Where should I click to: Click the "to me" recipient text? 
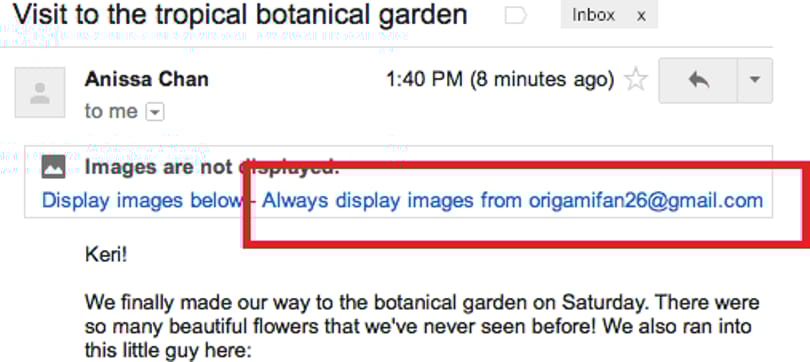point(111,112)
